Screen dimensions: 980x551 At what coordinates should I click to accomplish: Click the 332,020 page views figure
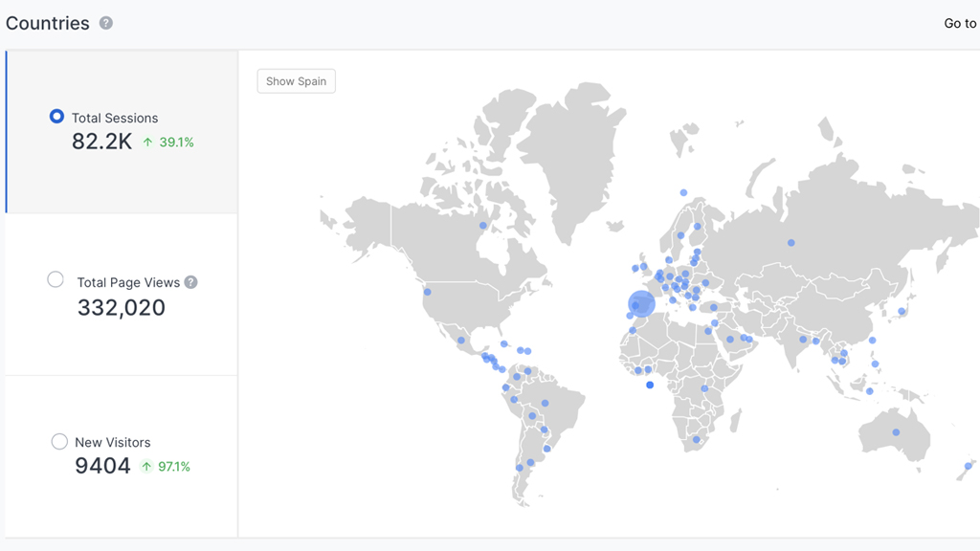tap(121, 308)
